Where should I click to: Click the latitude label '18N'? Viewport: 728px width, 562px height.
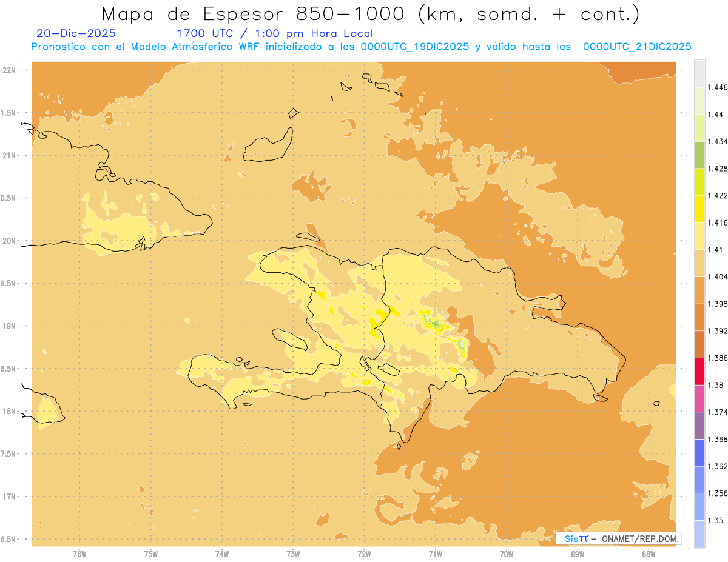tap(10, 412)
